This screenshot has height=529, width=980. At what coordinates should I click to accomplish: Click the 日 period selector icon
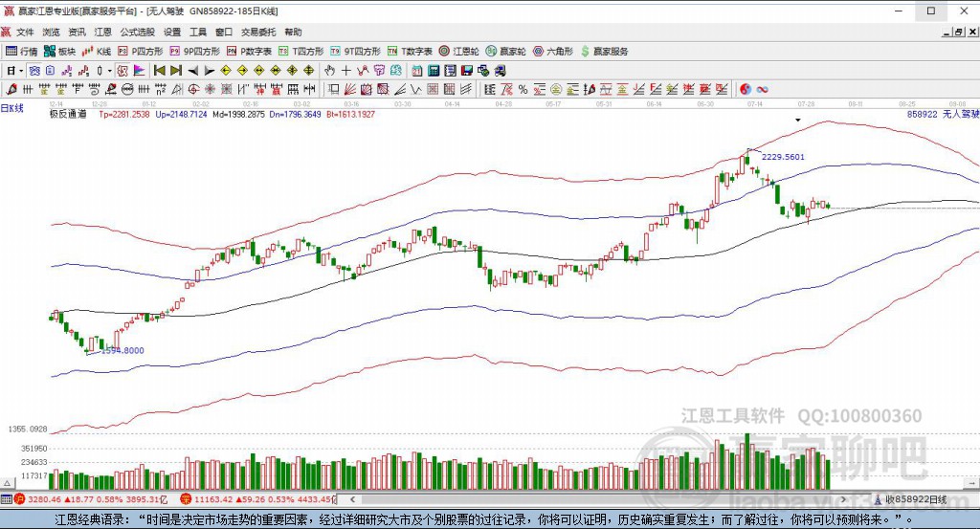pos(11,71)
